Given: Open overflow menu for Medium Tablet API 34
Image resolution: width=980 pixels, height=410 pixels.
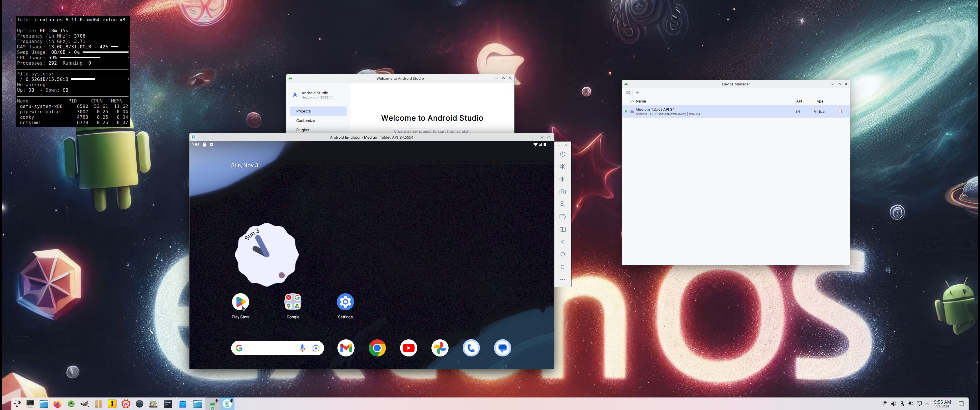Looking at the screenshot, I should point(846,111).
